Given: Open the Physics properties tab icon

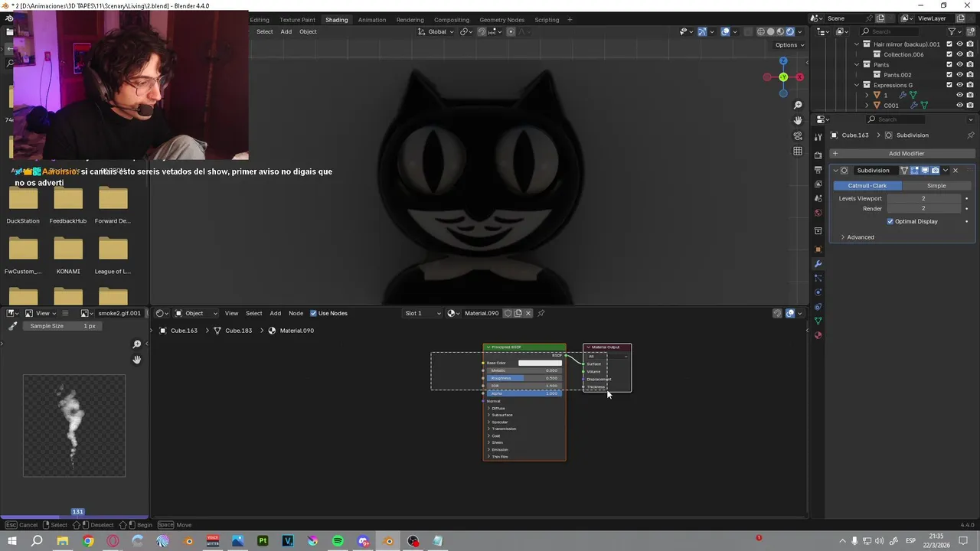Looking at the screenshot, I should [x=818, y=292].
